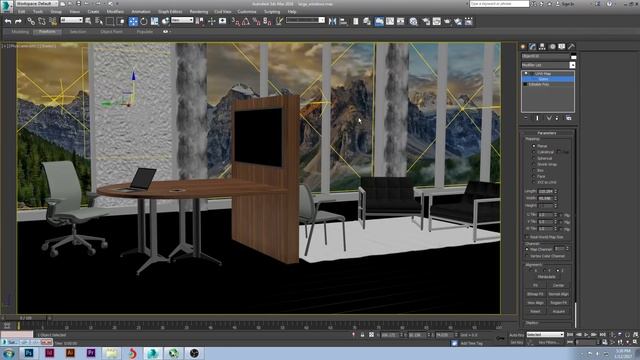Toggle the Percent Snap icon
The image size is (640, 360).
(256, 21)
